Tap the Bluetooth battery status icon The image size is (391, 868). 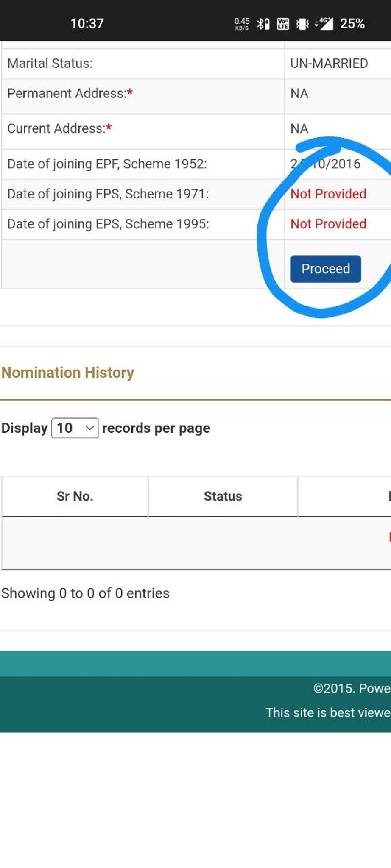tap(263, 24)
